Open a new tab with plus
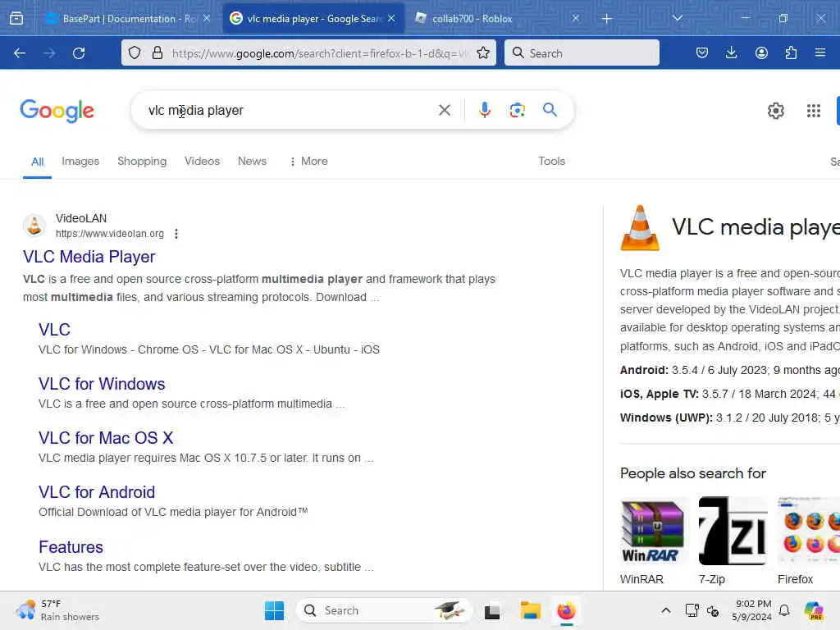The image size is (840, 630). click(606, 19)
